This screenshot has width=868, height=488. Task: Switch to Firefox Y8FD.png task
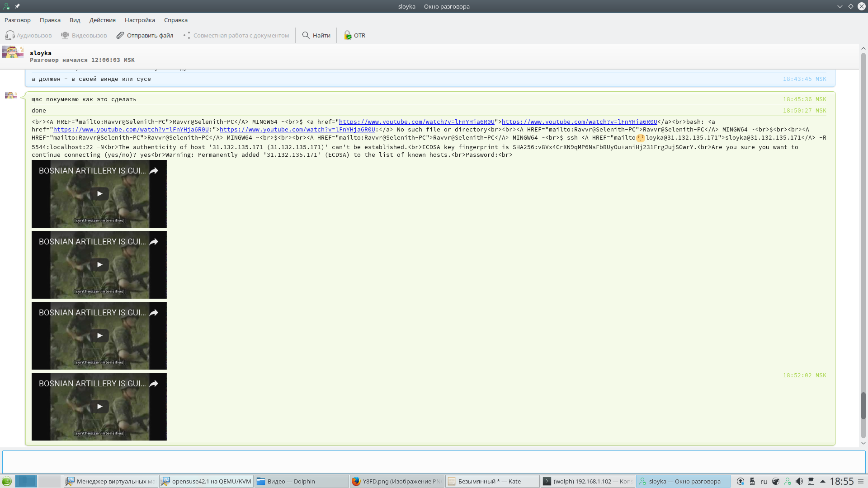coord(397,481)
